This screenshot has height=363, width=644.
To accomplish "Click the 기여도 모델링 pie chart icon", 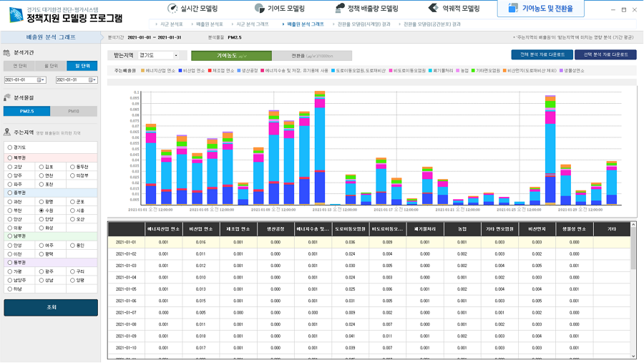I will 260,9.
